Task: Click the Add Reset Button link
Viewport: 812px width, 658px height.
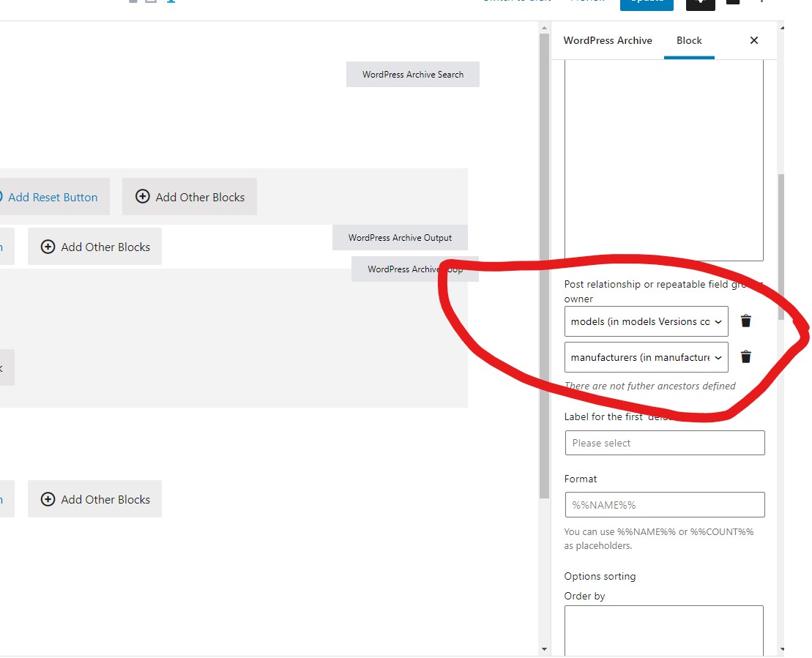Action: pos(53,197)
